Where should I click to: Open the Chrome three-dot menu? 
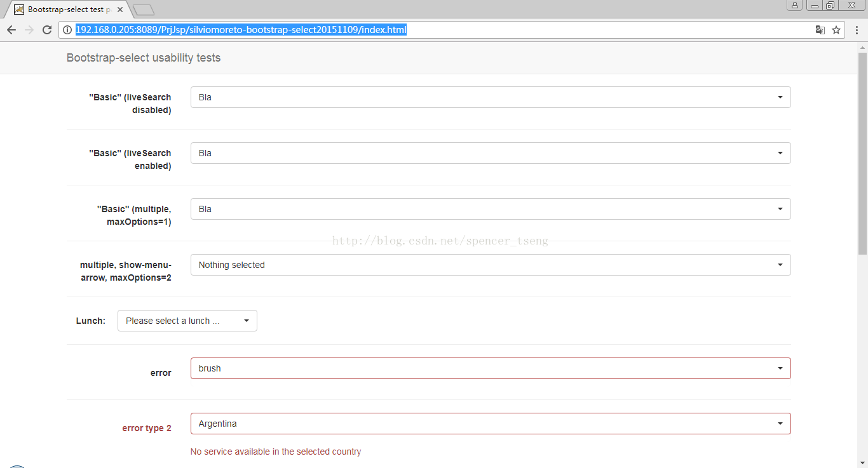(857, 30)
